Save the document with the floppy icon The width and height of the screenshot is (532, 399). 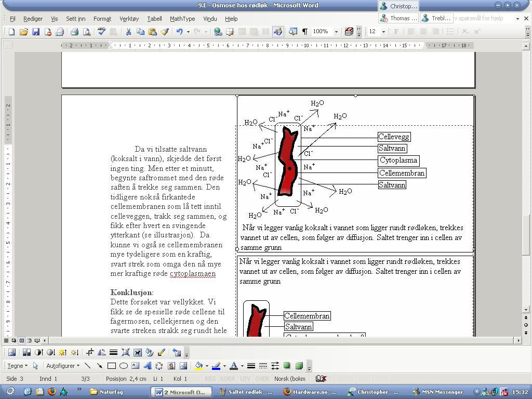pyautogui.click(x=36, y=32)
